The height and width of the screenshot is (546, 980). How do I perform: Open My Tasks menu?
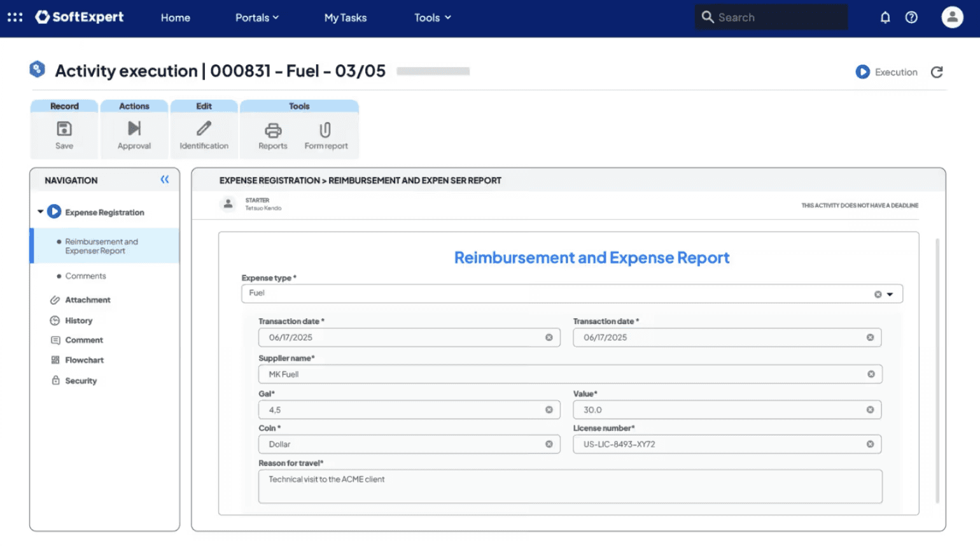pos(346,18)
